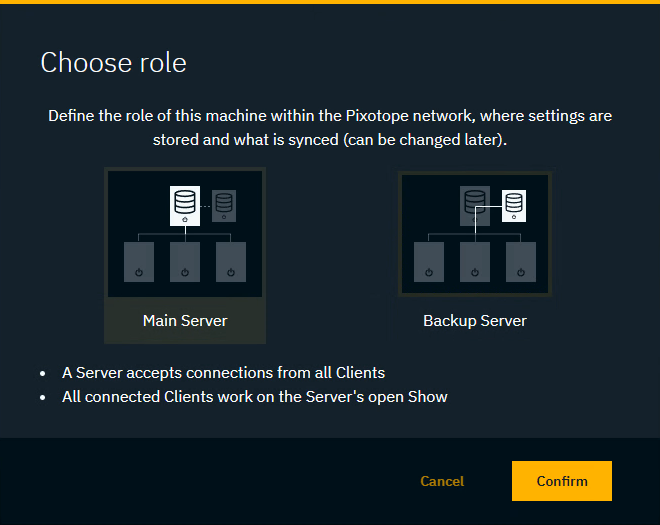Click the highlighted database icon in Backup Server diagram

pos(514,205)
